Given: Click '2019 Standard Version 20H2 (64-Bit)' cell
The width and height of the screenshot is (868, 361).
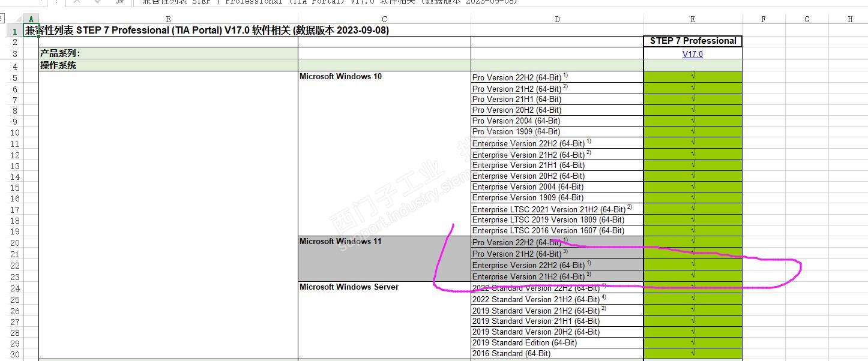Looking at the screenshot, I should (x=557, y=332).
